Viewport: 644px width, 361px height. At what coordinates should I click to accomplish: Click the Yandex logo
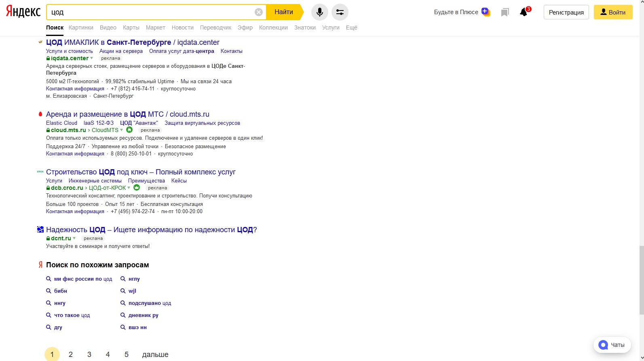[x=23, y=12]
